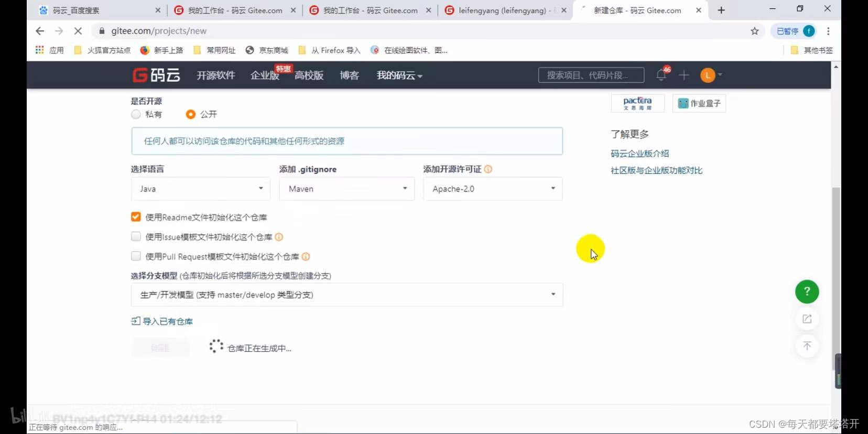
Task: Open the 其他书签 folder
Action: 811,50
